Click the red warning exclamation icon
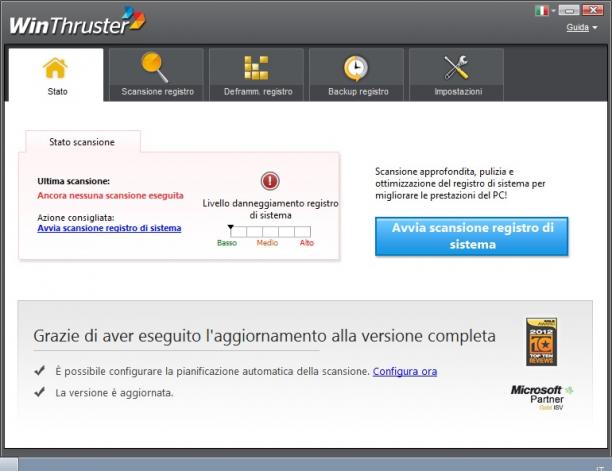 pyautogui.click(x=270, y=181)
